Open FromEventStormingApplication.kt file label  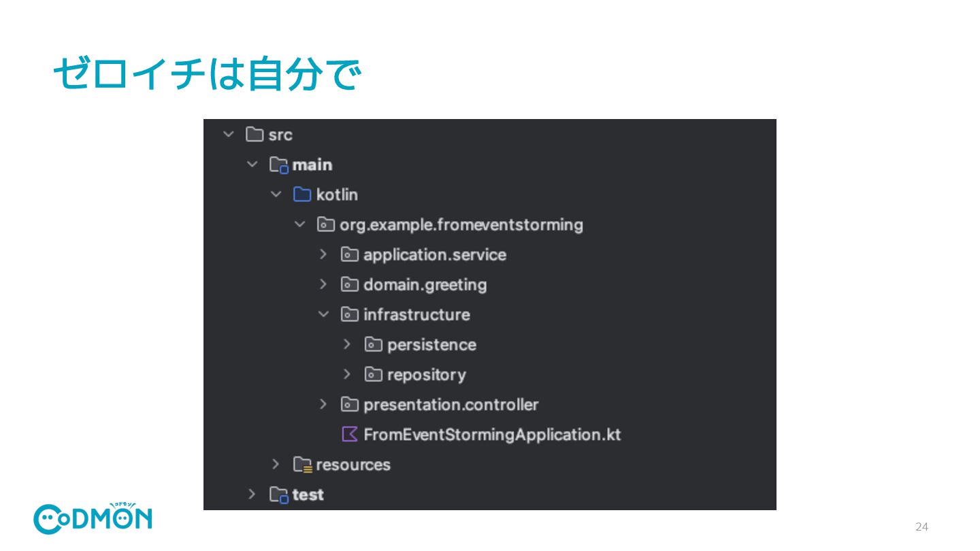click(492, 435)
